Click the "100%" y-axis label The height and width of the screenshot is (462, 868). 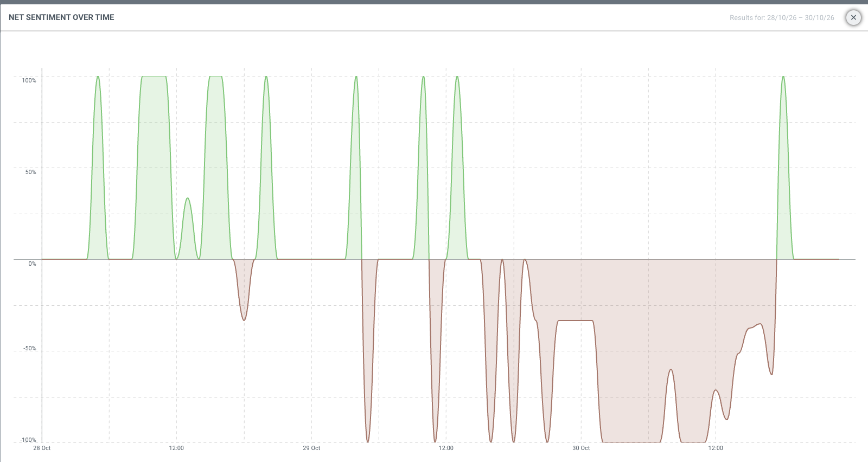(29, 80)
